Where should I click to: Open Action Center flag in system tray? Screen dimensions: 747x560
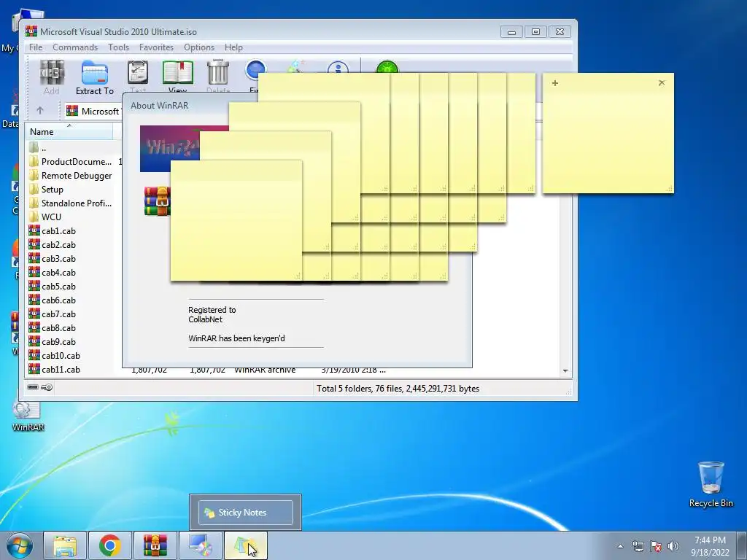(656, 546)
